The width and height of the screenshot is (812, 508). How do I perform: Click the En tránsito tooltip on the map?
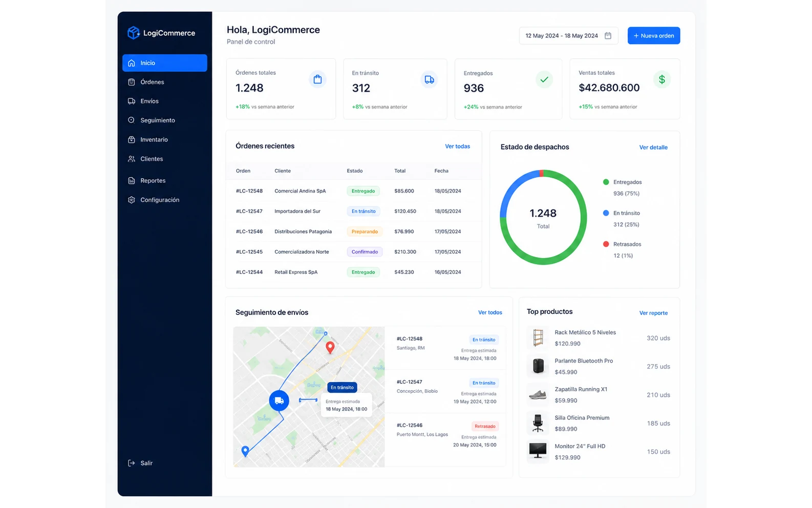click(342, 388)
